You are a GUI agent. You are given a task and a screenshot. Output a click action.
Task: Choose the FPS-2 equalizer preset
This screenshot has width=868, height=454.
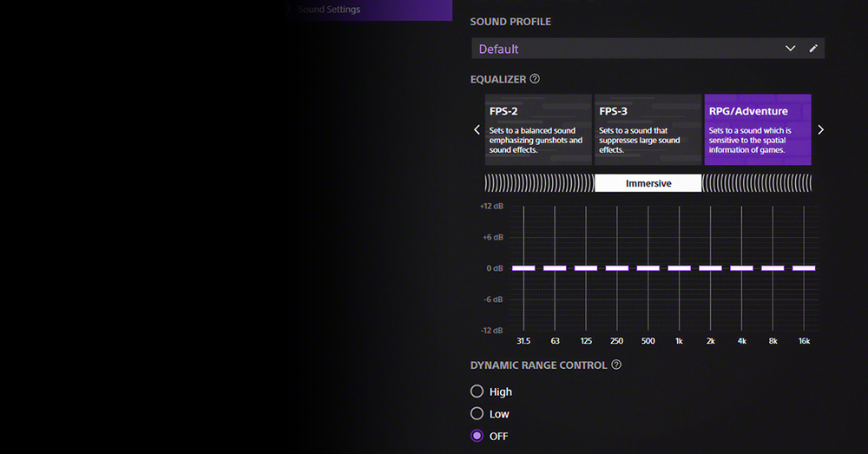tap(537, 130)
